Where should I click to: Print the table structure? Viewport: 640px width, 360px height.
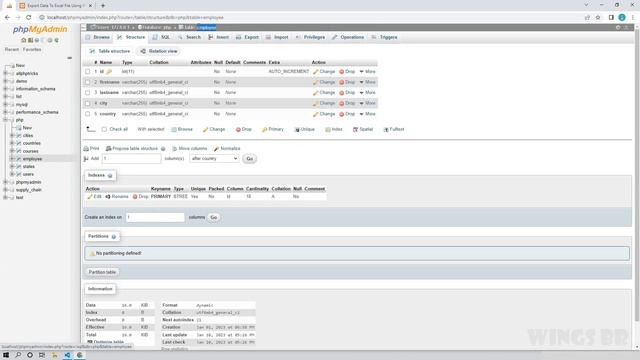point(91,149)
